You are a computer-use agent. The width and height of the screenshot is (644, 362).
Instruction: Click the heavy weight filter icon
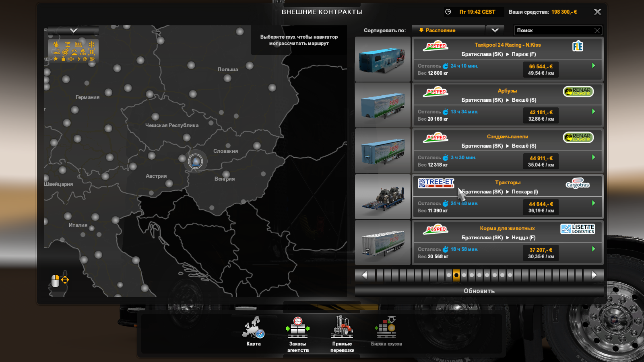pyautogui.click(x=63, y=59)
